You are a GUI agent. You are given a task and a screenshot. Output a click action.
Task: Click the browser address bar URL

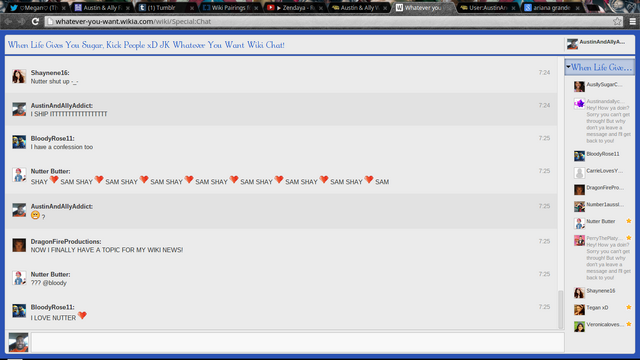(x=133, y=21)
